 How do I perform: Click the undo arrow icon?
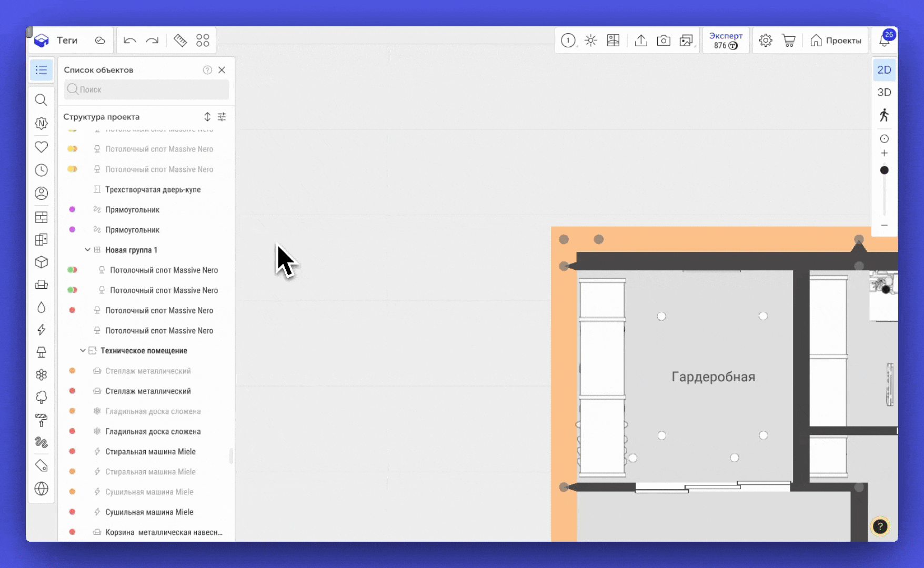(x=129, y=40)
